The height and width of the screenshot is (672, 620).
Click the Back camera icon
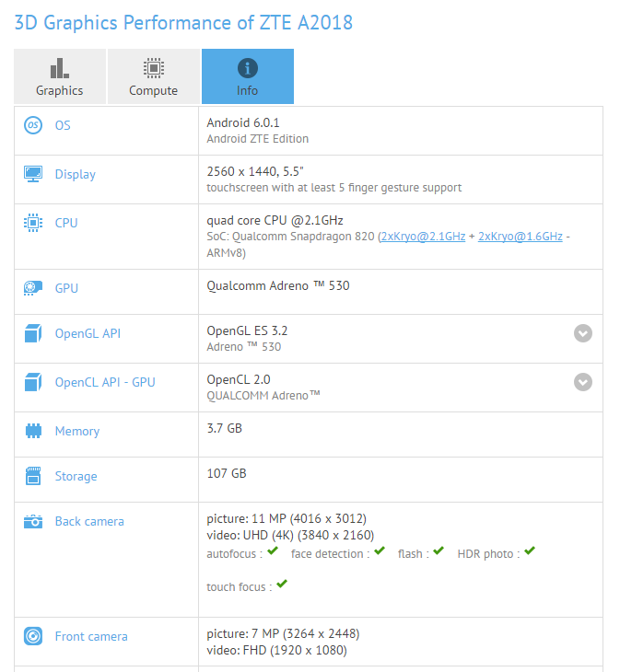tap(33, 521)
